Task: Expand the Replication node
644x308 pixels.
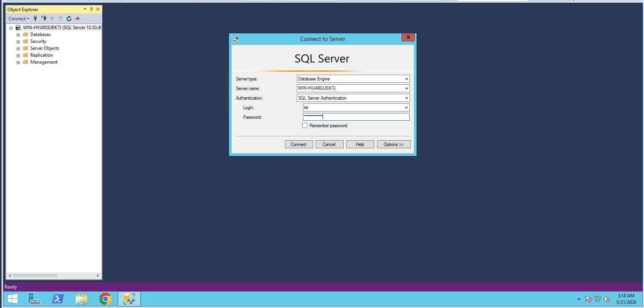Action: click(x=18, y=56)
